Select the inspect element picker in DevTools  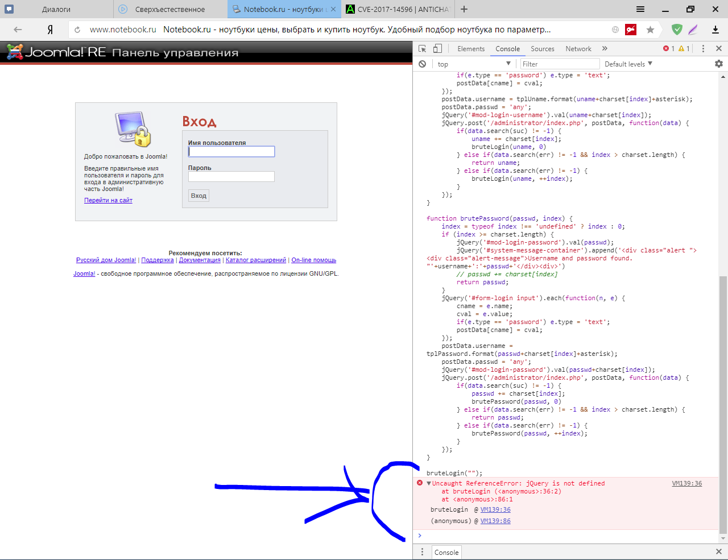pyautogui.click(x=422, y=49)
